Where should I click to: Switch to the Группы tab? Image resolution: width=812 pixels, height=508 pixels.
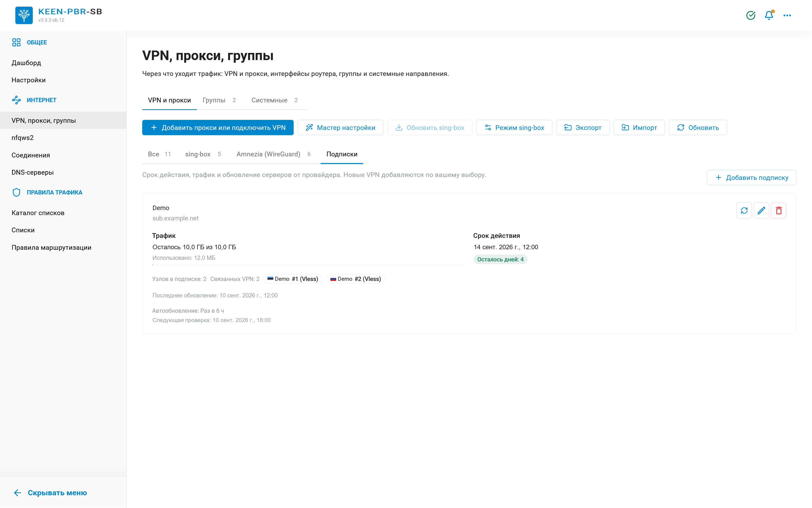click(219, 100)
